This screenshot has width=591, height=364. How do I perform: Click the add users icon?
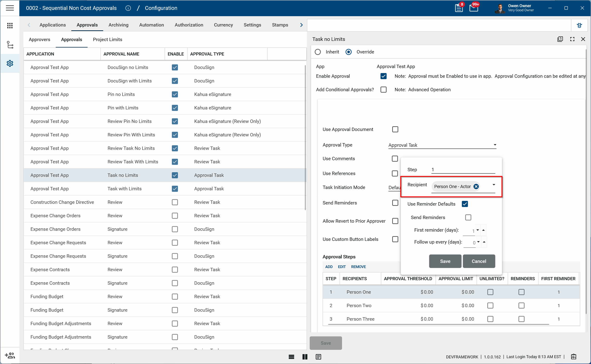(x=10, y=355)
